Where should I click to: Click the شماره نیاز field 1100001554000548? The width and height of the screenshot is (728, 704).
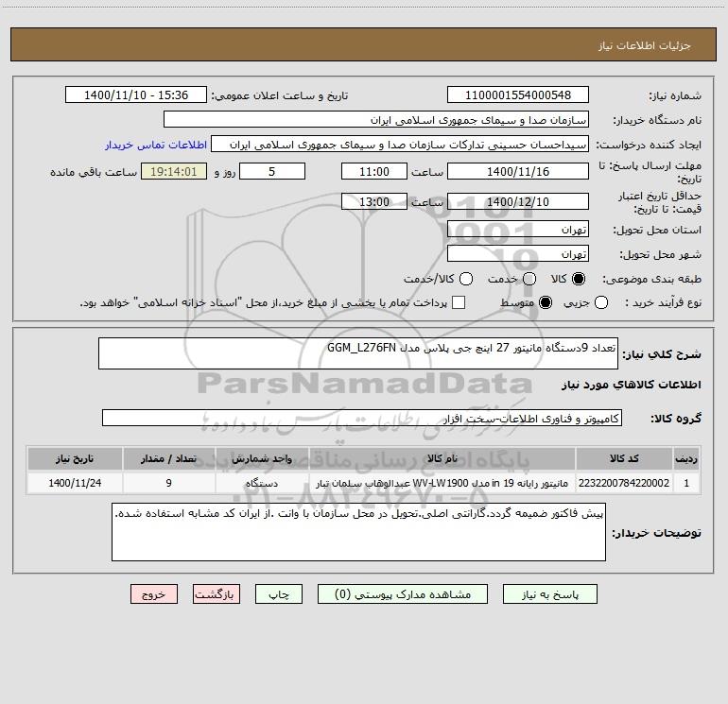pos(518,95)
